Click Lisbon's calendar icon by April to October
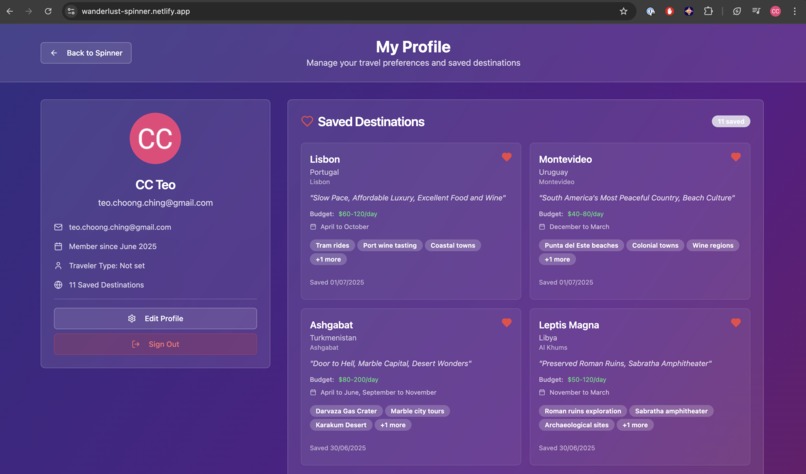The width and height of the screenshot is (806, 474). click(x=313, y=227)
